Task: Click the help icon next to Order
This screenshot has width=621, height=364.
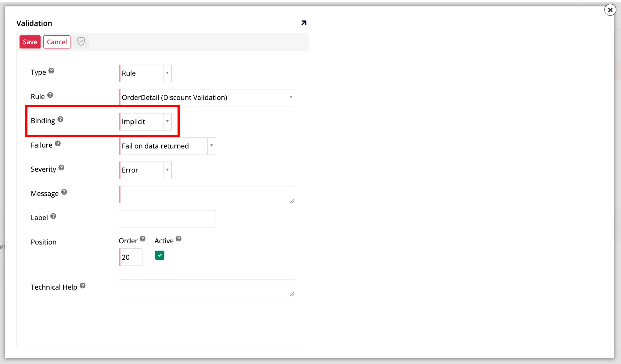Action: [142, 239]
